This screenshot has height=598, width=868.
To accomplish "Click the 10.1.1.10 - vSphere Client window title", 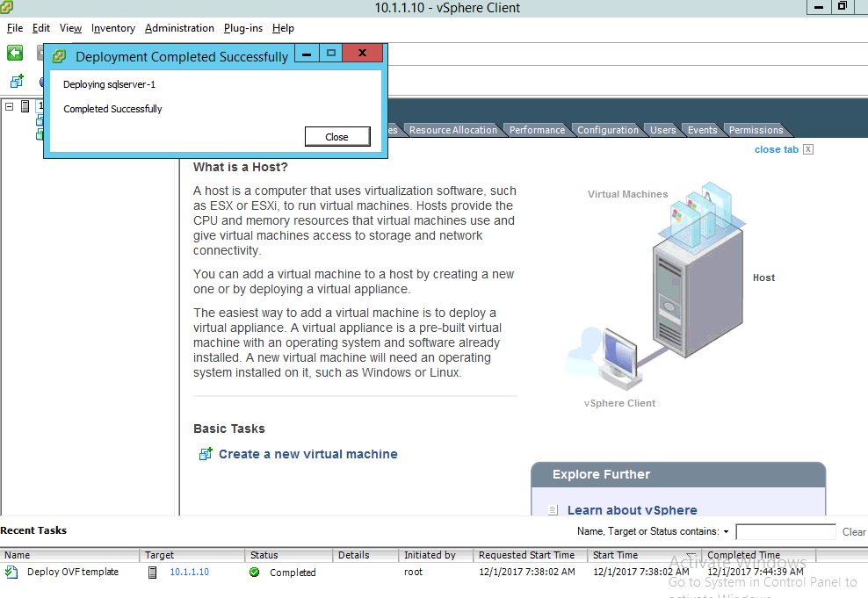I will [x=447, y=8].
